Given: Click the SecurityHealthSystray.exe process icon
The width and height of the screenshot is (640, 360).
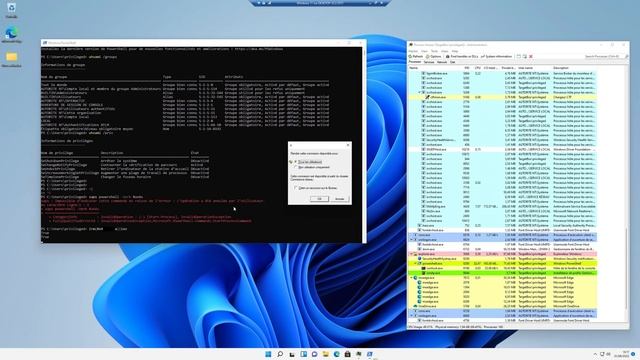Looking at the screenshot, I should tap(419, 259).
